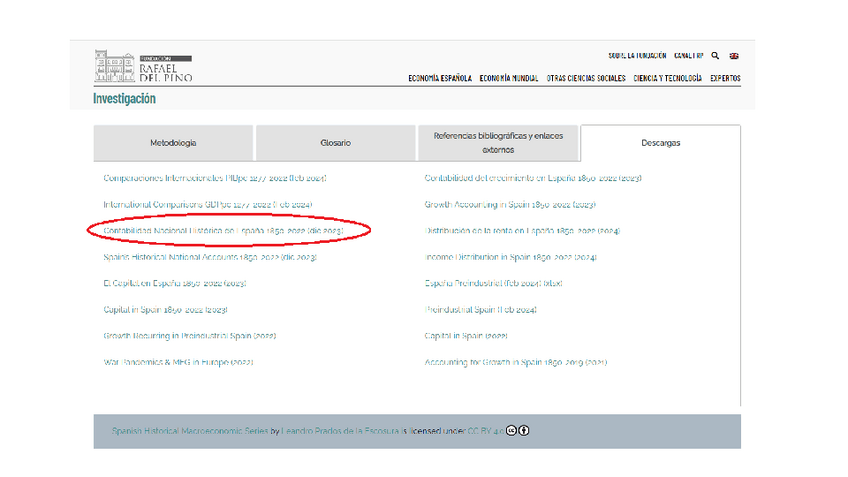Go to Otras Ciencias Sociales menu
Image resolution: width=848 pixels, height=477 pixels.
tap(585, 78)
